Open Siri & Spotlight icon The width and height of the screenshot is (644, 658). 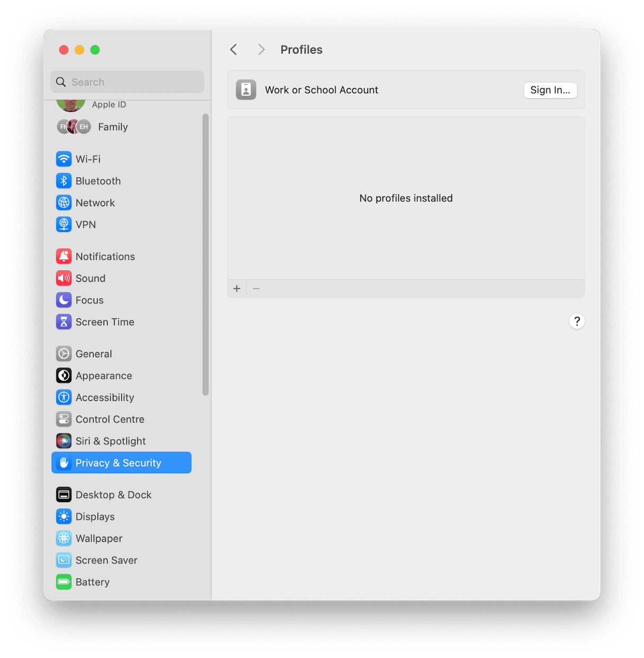click(64, 441)
